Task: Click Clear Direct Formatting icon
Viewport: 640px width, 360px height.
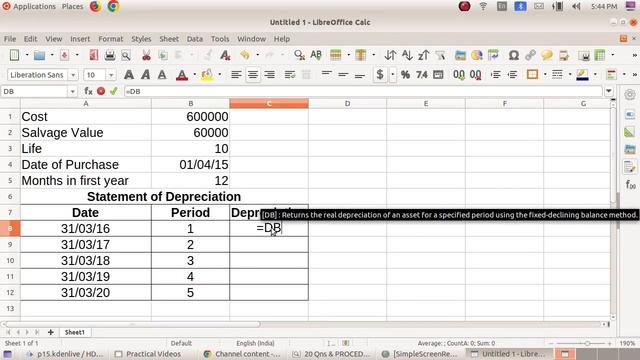Action: (x=225, y=55)
